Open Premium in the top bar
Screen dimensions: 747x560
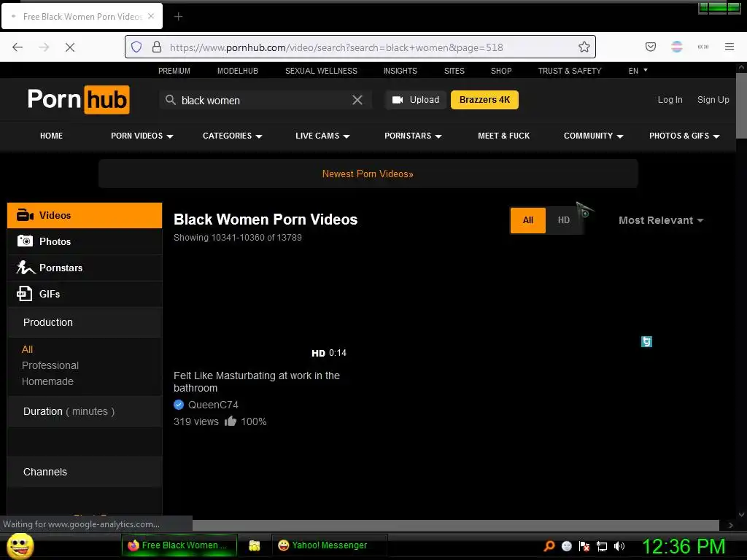[174, 71]
